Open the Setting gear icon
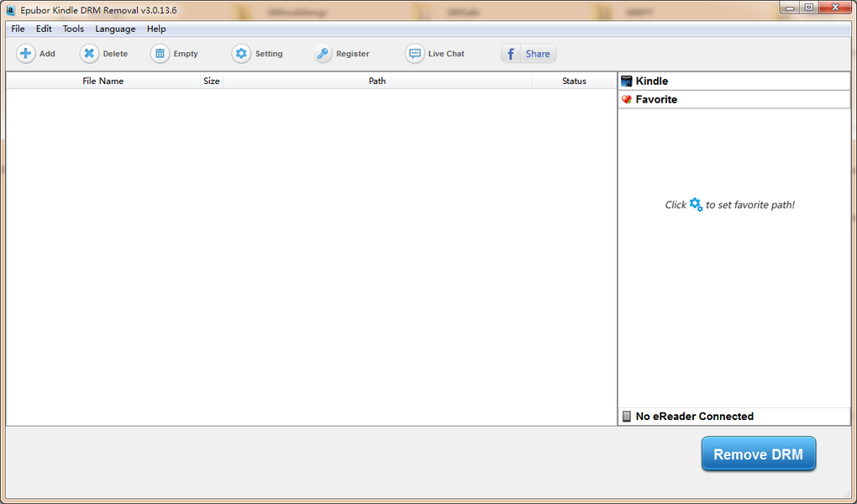 click(241, 54)
